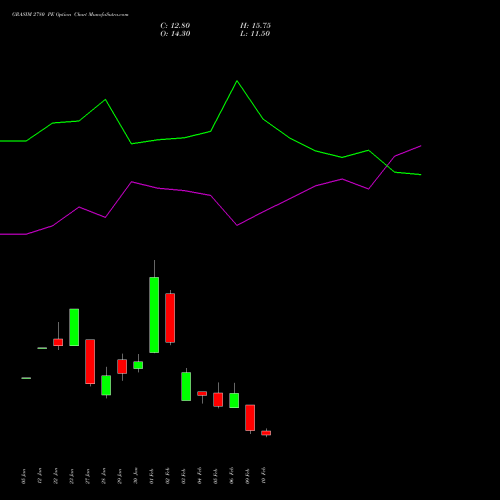This screenshot has width=500, height=500.
Task: Select the tall red candlestick on 02 Feb
Action: (x=170, y=318)
